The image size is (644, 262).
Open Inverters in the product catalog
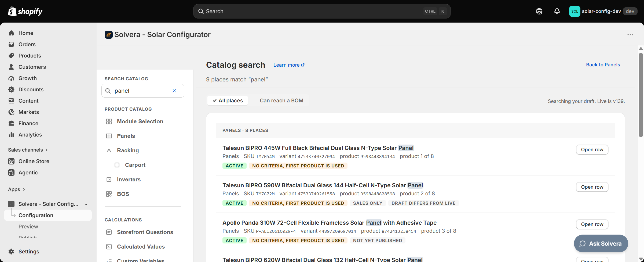click(x=129, y=180)
